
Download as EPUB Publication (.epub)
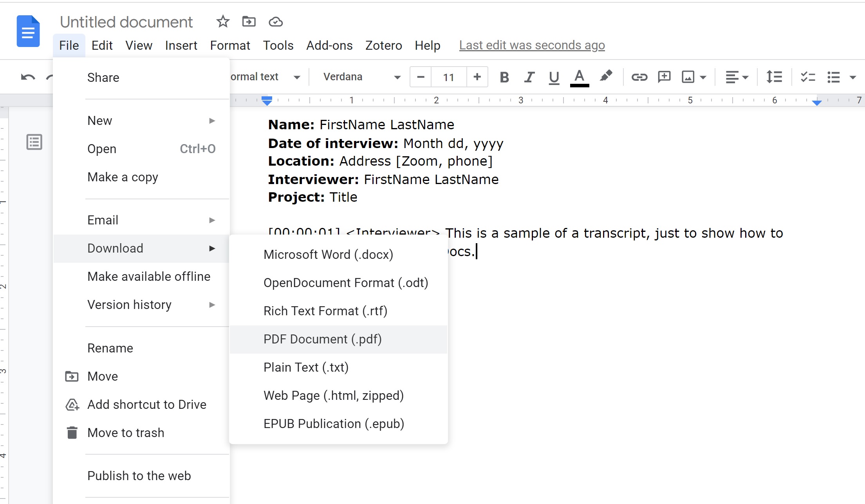[338, 424]
